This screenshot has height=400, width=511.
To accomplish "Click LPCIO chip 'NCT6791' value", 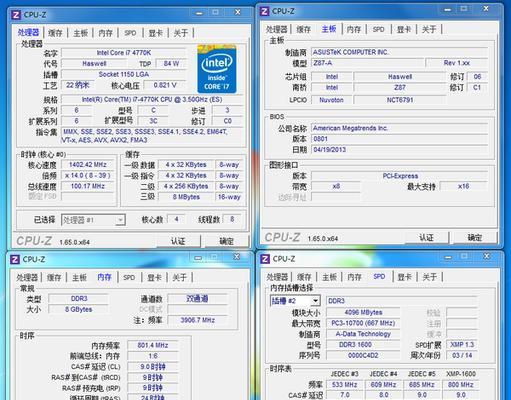I will [400, 100].
